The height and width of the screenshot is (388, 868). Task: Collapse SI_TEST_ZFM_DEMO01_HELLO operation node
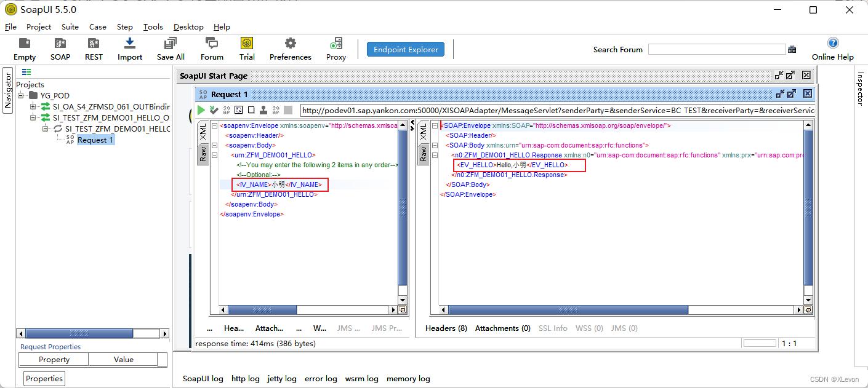click(46, 129)
